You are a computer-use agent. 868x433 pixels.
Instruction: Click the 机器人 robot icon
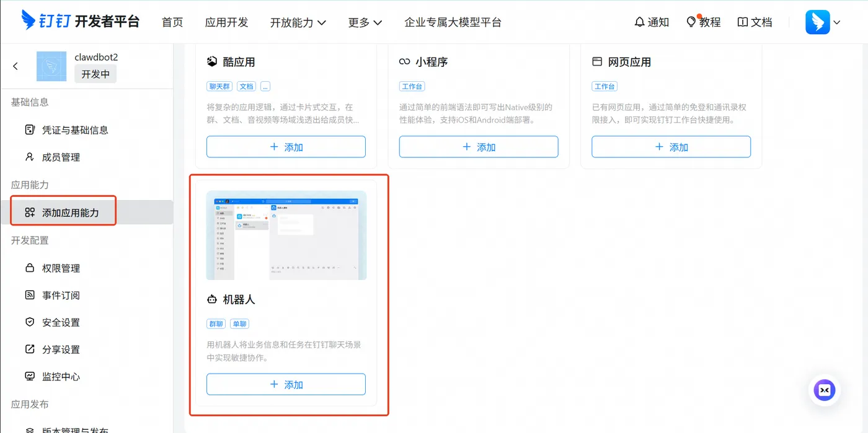coord(212,299)
